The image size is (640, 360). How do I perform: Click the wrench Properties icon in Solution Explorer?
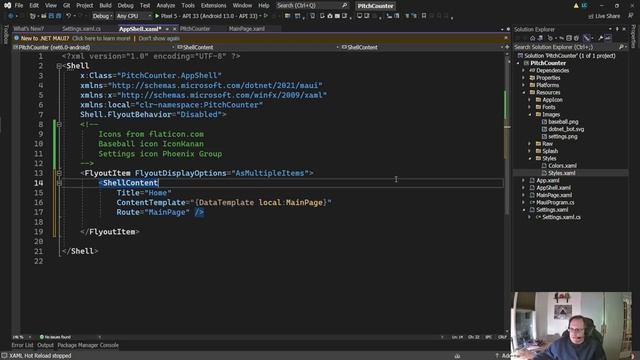point(600,38)
